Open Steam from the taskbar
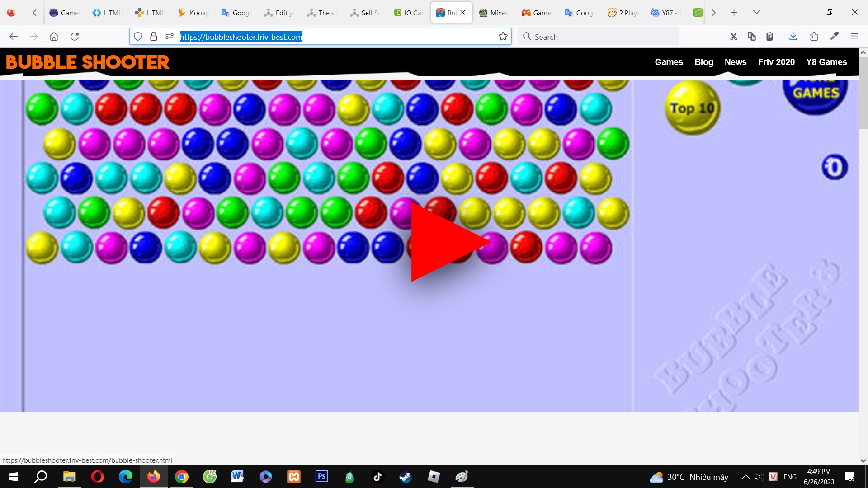This screenshot has height=488, width=868. [406, 477]
